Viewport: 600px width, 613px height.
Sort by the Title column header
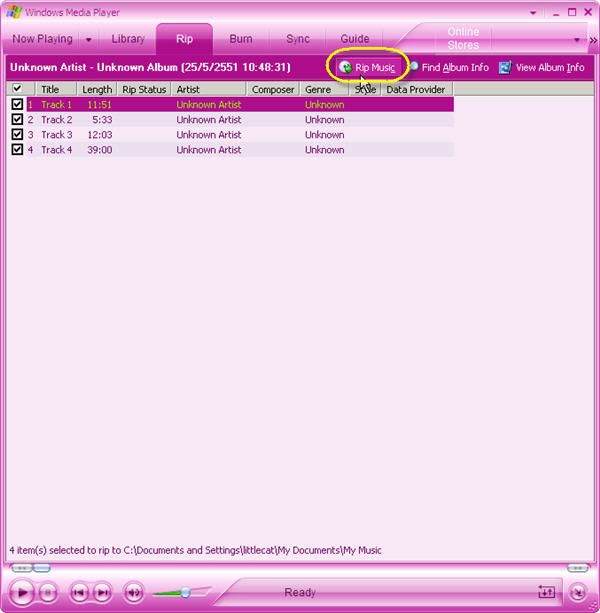coord(56,89)
